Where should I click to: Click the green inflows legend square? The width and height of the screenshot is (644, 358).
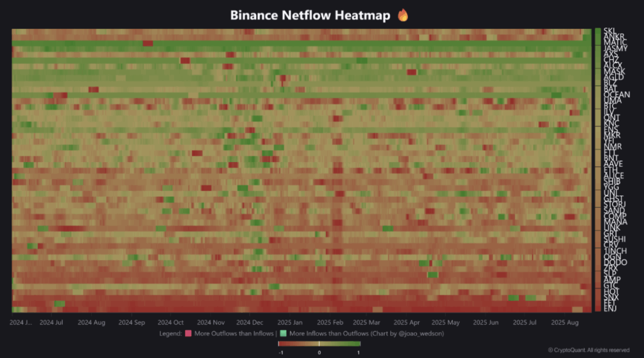coord(283,333)
